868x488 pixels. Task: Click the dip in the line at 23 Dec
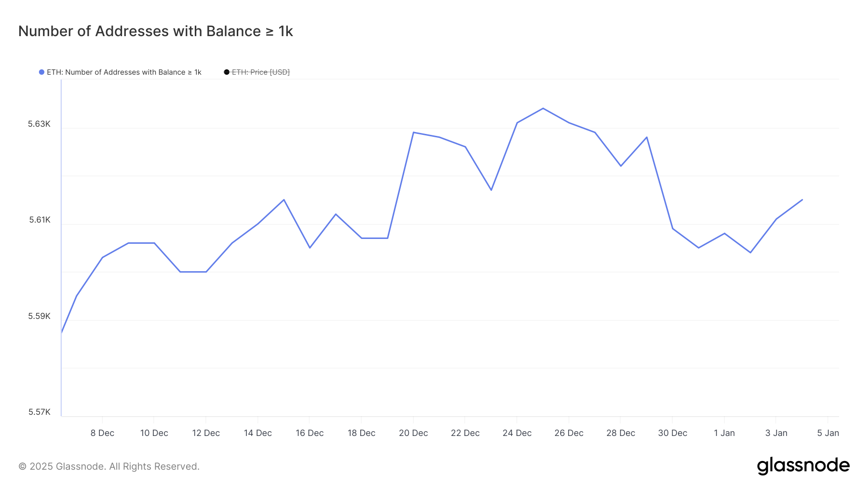(491, 190)
